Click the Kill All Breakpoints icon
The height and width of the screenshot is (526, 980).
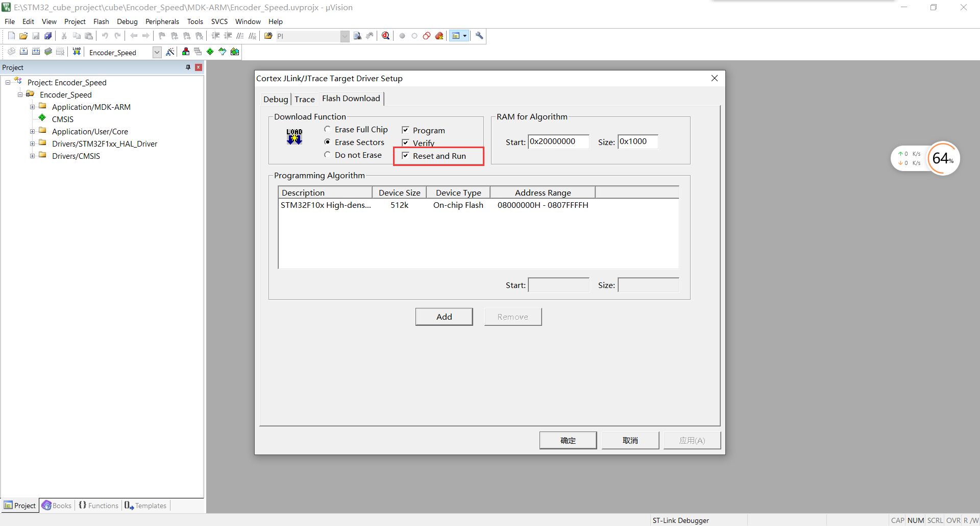tap(439, 36)
